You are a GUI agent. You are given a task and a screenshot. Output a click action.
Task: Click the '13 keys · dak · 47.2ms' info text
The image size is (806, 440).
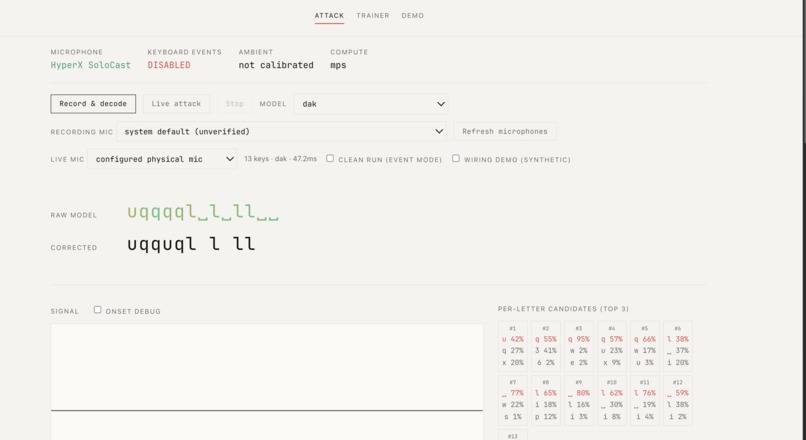pyautogui.click(x=281, y=159)
